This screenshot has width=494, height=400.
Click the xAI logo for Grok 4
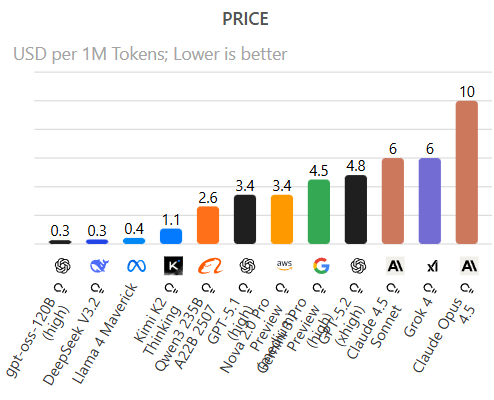pos(432,266)
